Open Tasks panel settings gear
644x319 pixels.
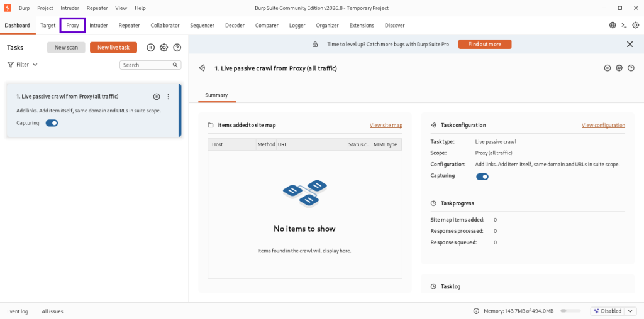tap(164, 48)
